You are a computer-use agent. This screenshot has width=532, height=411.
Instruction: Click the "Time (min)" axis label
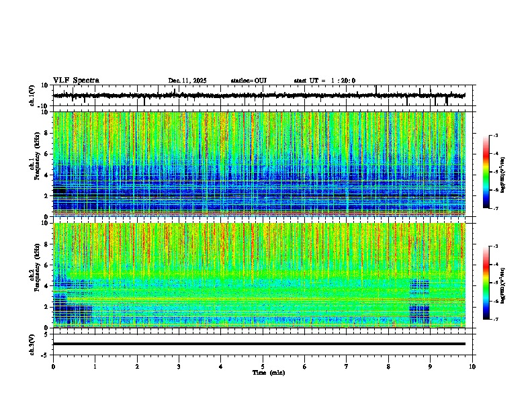pos(269,373)
